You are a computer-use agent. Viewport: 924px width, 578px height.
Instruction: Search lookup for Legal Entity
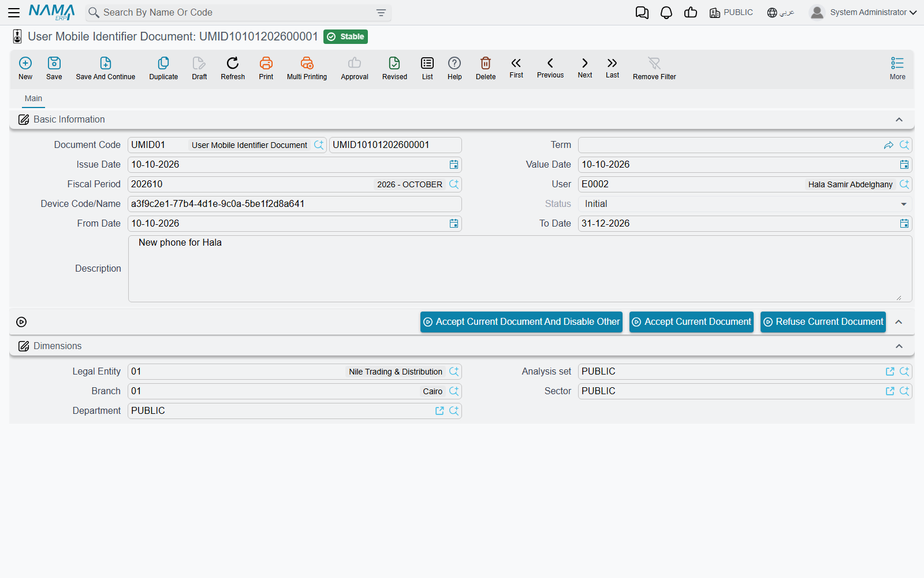point(454,372)
